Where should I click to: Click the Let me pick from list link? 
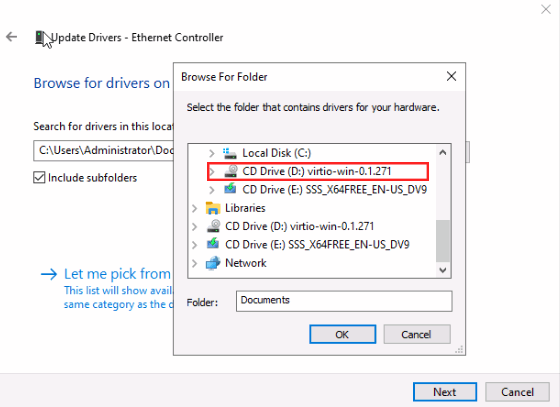[117, 274]
